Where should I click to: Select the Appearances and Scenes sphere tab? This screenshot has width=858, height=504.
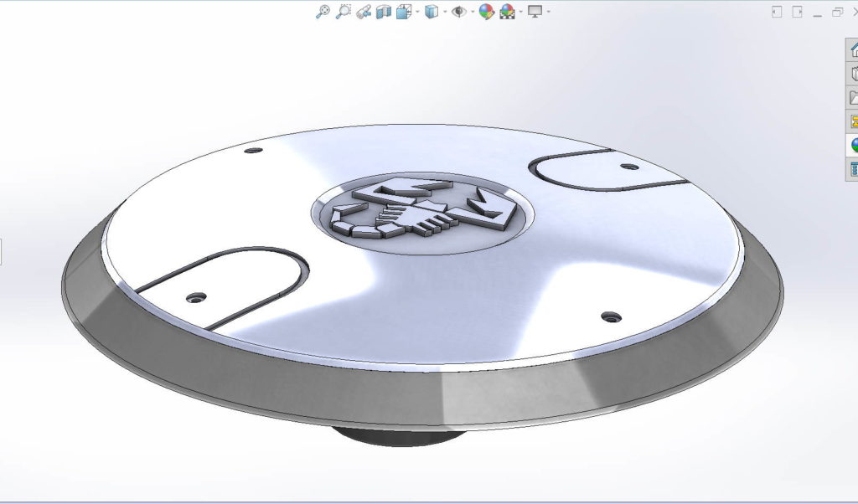pos(852,145)
